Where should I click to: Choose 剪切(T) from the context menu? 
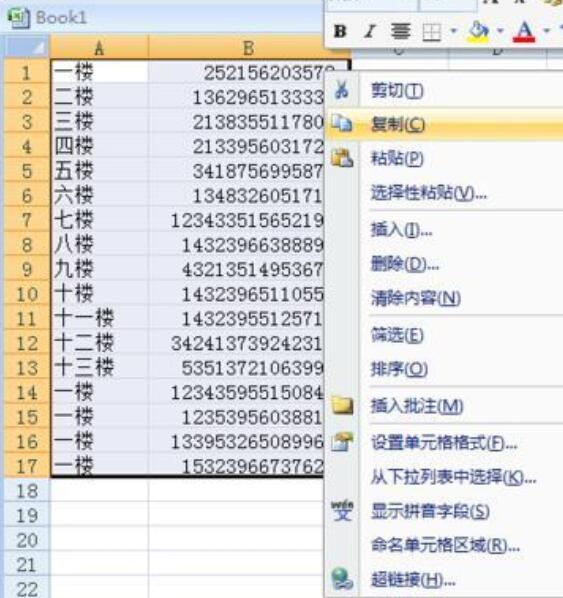397,91
